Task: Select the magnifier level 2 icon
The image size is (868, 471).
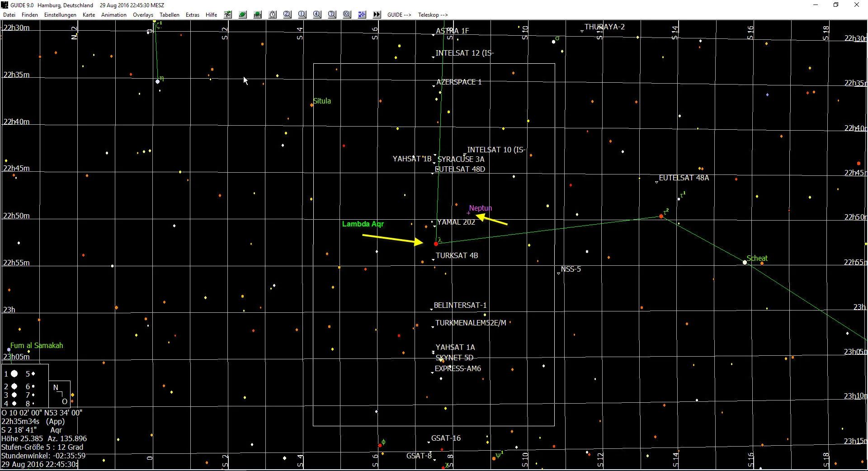Action: [287, 15]
